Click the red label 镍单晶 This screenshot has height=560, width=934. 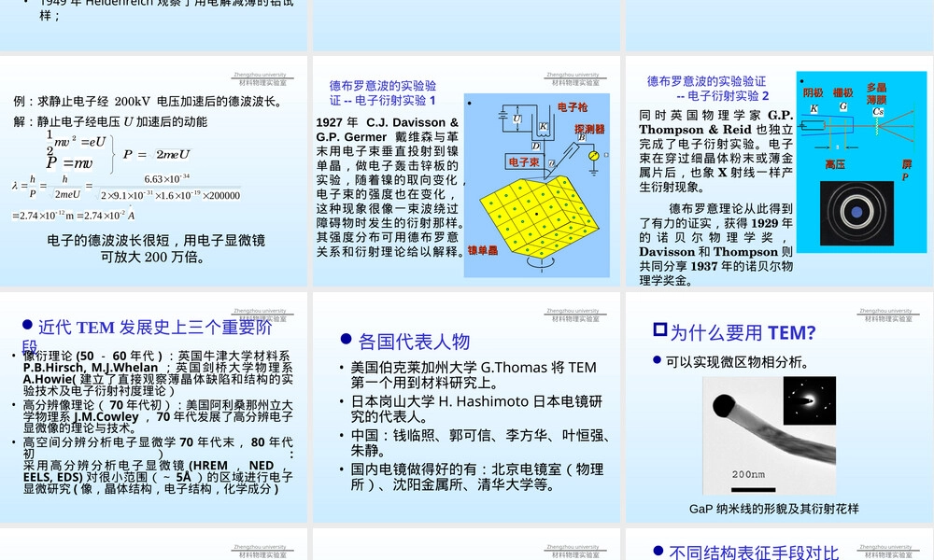coord(483,250)
